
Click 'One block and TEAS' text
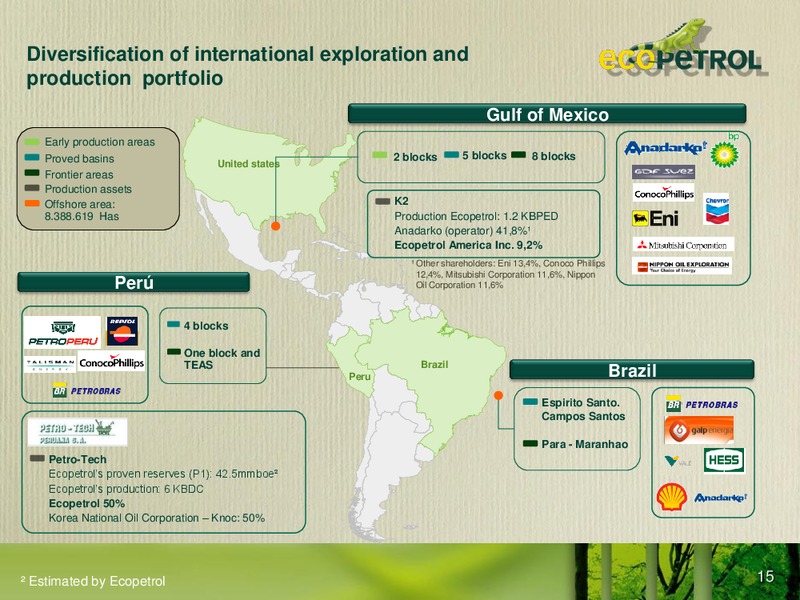pyautogui.click(x=222, y=359)
